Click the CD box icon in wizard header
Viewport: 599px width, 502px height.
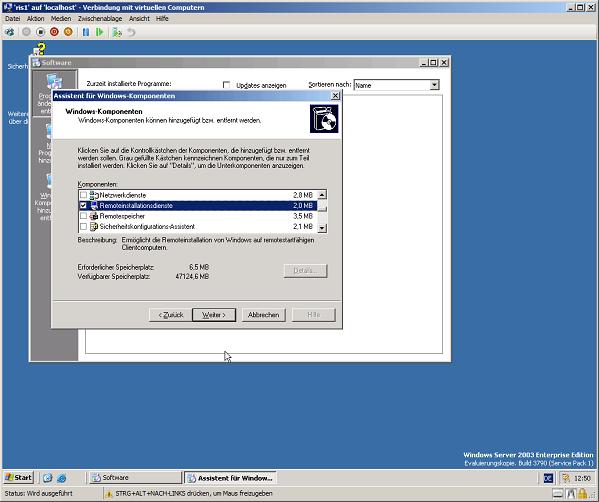pos(324,119)
